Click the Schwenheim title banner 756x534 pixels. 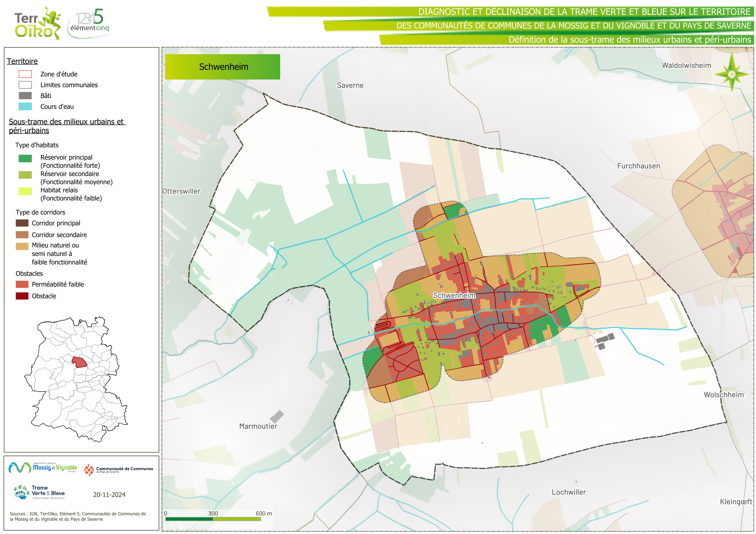point(223,67)
